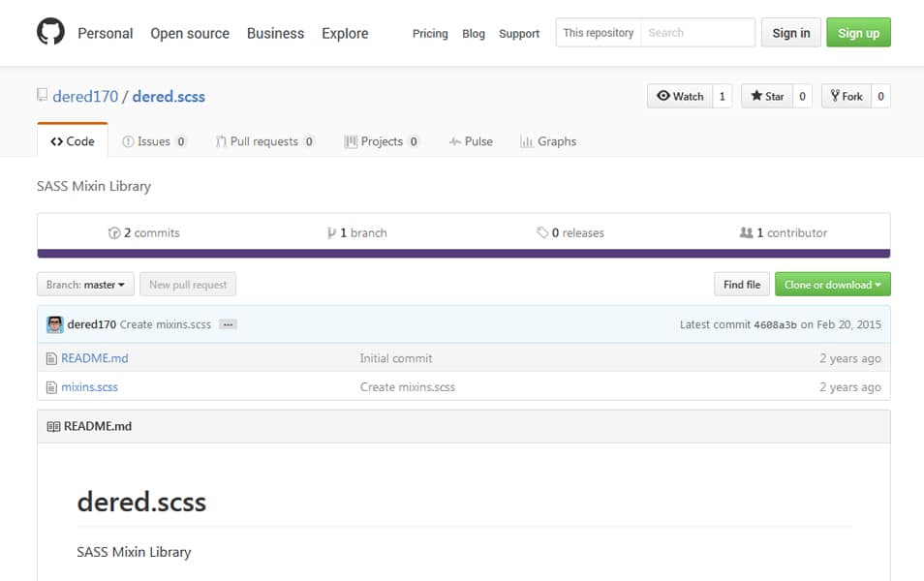
Task: Click the purple language bar
Action: click(464, 254)
